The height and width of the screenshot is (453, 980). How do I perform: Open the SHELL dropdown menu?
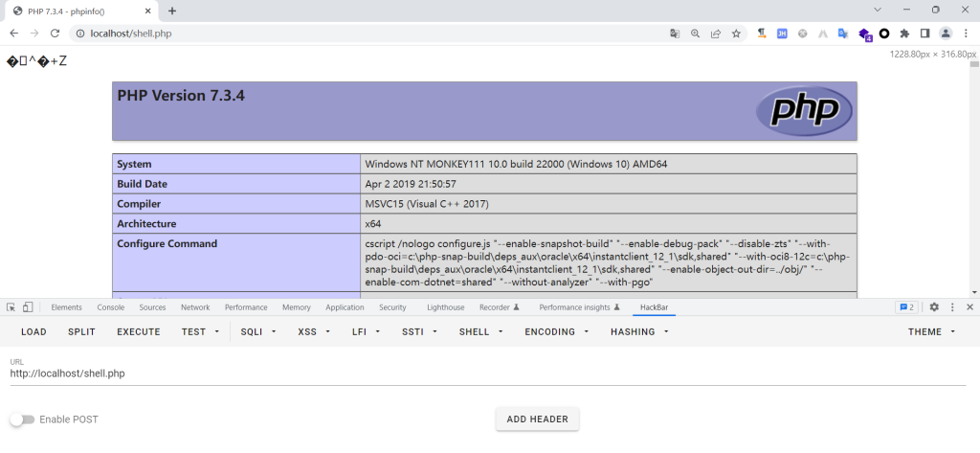pos(479,331)
